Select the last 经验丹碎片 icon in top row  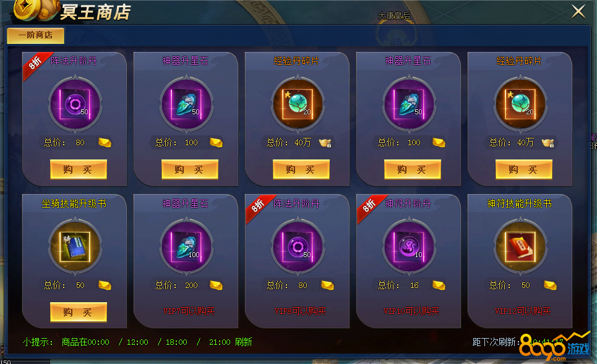point(520,104)
